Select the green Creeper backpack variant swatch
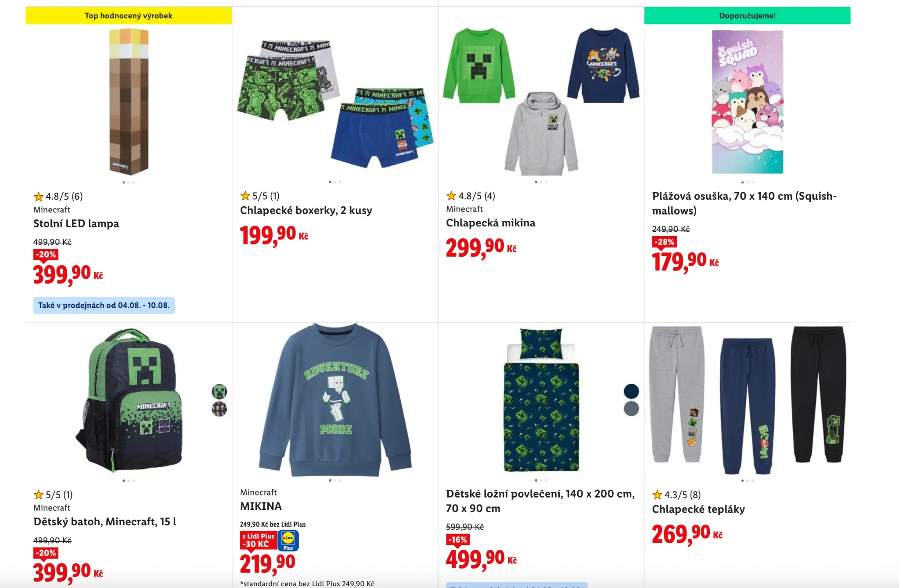This screenshot has width=899, height=588. [219, 391]
